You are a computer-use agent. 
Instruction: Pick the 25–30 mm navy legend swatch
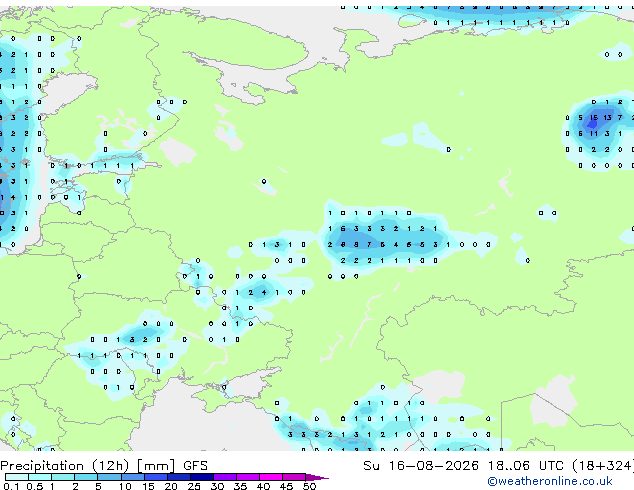tap(202, 477)
